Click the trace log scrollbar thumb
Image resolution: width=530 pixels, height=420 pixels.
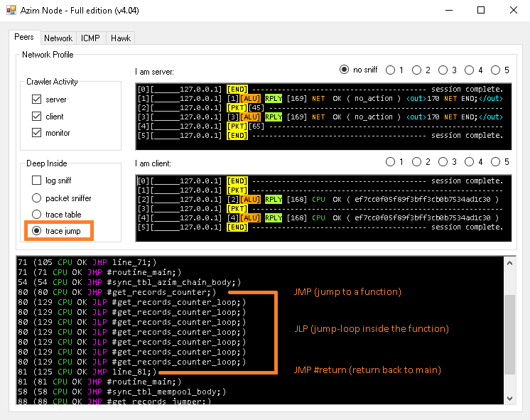pyautogui.click(x=509, y=334)
